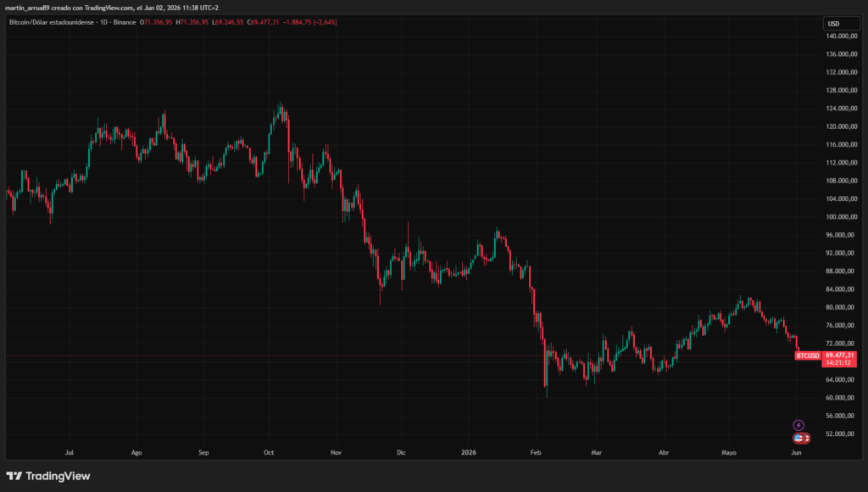The image size is (868, 492).
Task: Click the header text martin_arrua89 creado con TradingView.com
Action: [x=70, y=8]
